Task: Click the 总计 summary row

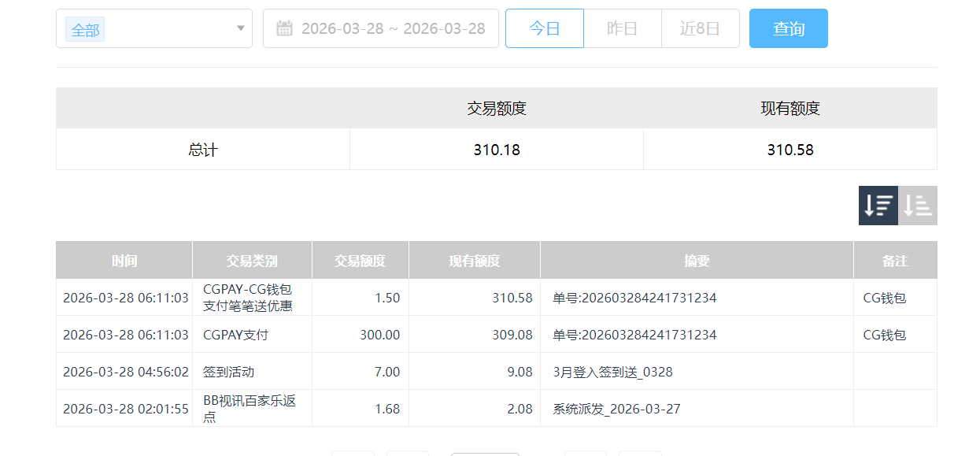Action: coord(202,150)
